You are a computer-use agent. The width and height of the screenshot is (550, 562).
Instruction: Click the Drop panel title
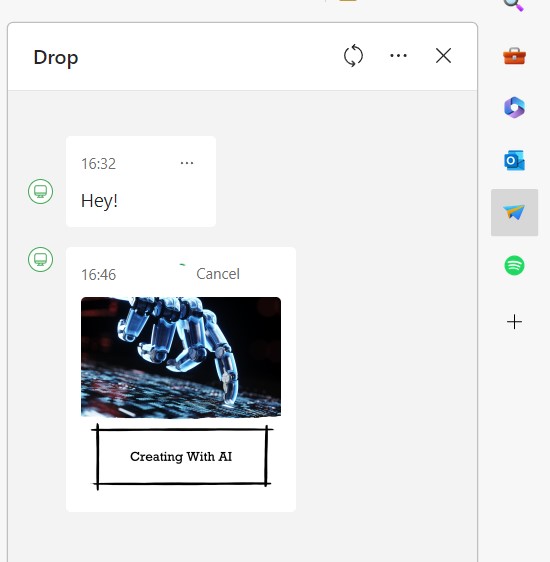tap(56, 57)
